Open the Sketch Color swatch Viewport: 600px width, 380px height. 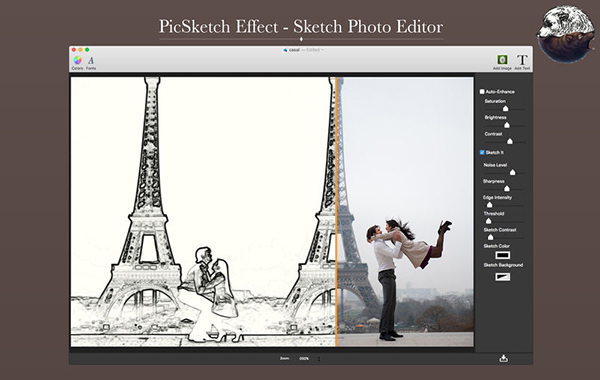click(502, 255)
